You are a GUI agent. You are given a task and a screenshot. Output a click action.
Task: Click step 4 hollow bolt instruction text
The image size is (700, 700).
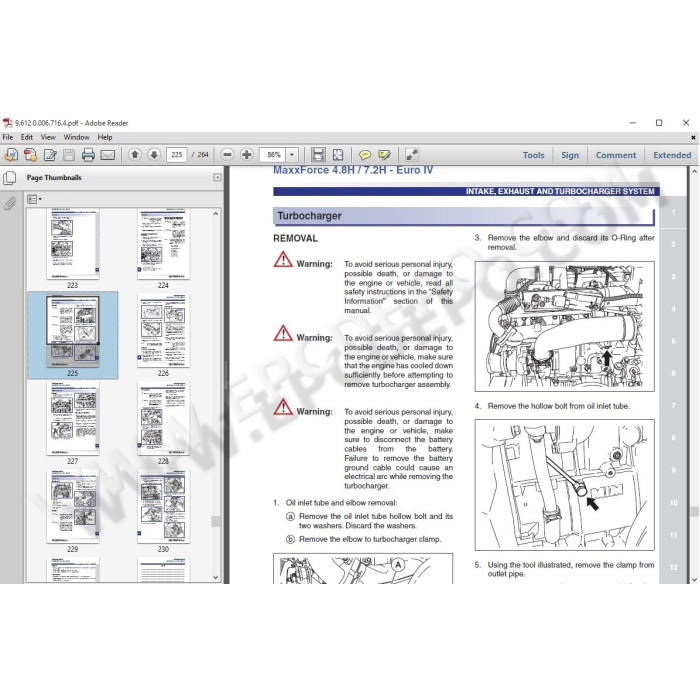(x=558, y=406)
